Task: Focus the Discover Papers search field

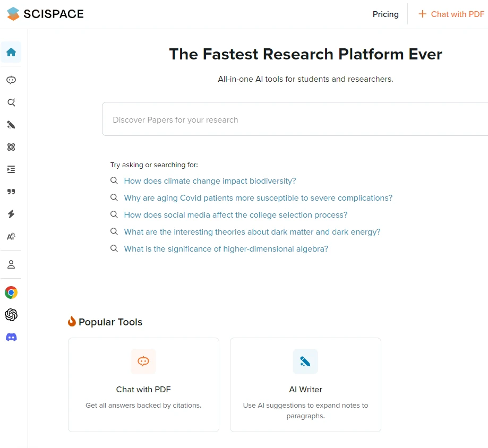Action: point(295,119)
